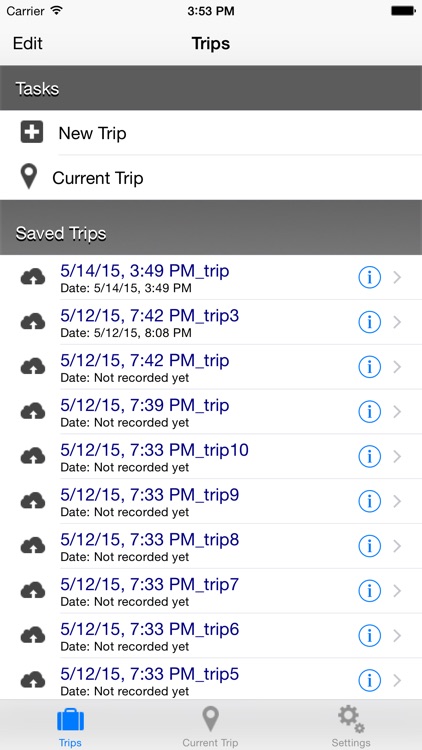The image size is (422, 750).
Task: Tap the cloud upload icon for 5/14/15, 3:49 PM_trip
Action: [33, 277]
